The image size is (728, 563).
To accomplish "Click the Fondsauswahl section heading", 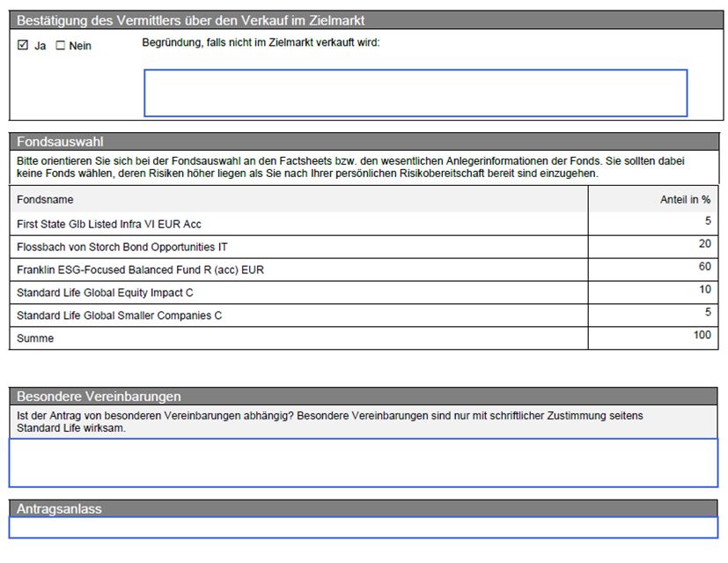I will [60, 142].
